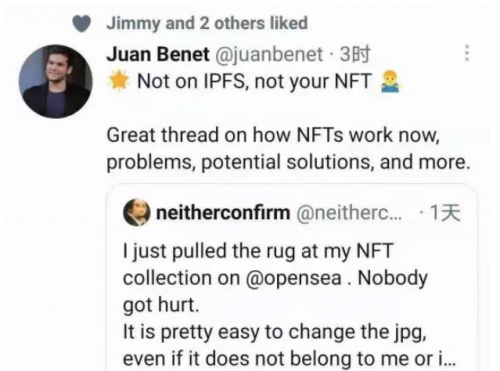Click 'problems, potential solutions, and more' line
The image size is (500, 371).
coord(288,163)
